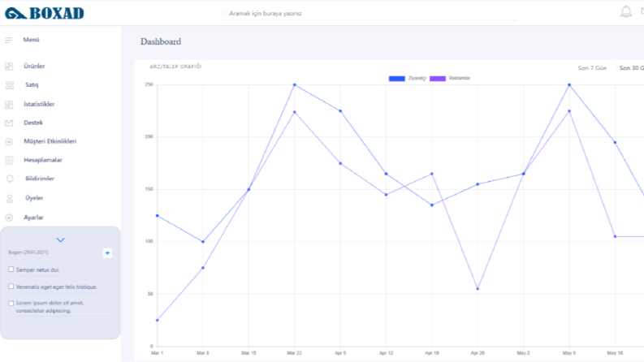Click the search magnifier icon
The image size is (644, 362).
[223, 14]
